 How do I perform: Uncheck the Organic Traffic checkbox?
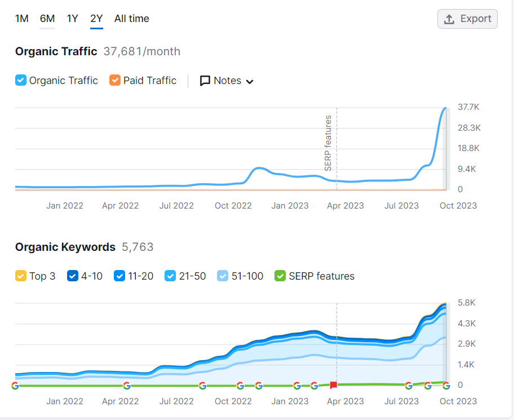coord(21,80)
